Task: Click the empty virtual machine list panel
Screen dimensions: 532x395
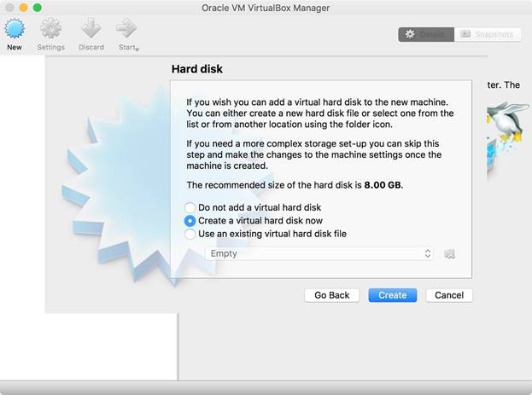Action: point(21,213)
